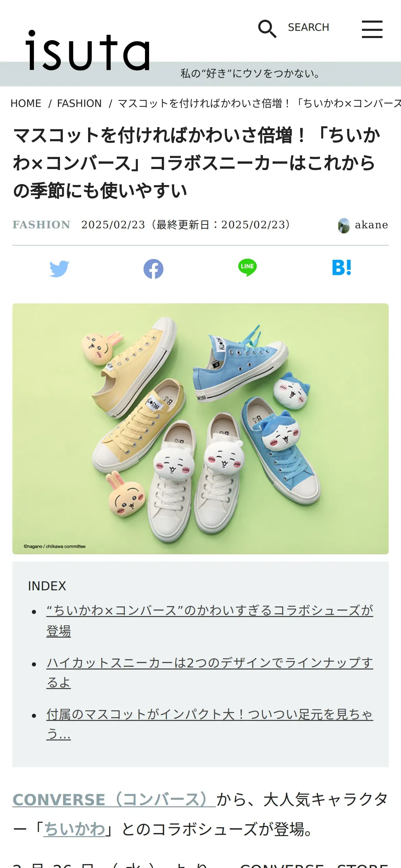The image size is (401, 868).
Task: Open the hamburger menu
Action: coord(372,29)
